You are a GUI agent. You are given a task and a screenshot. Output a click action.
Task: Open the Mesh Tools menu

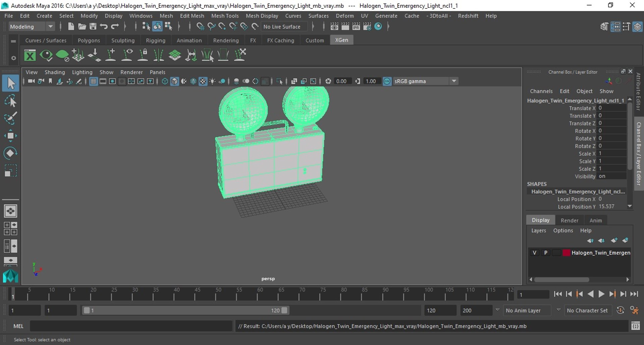pyautogui.click(x=225, y=16)
